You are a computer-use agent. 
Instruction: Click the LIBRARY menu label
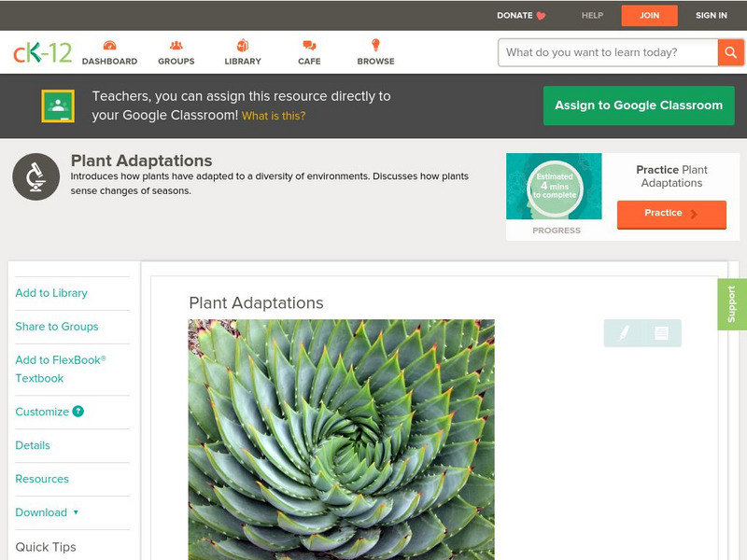(x=243, y=62)
